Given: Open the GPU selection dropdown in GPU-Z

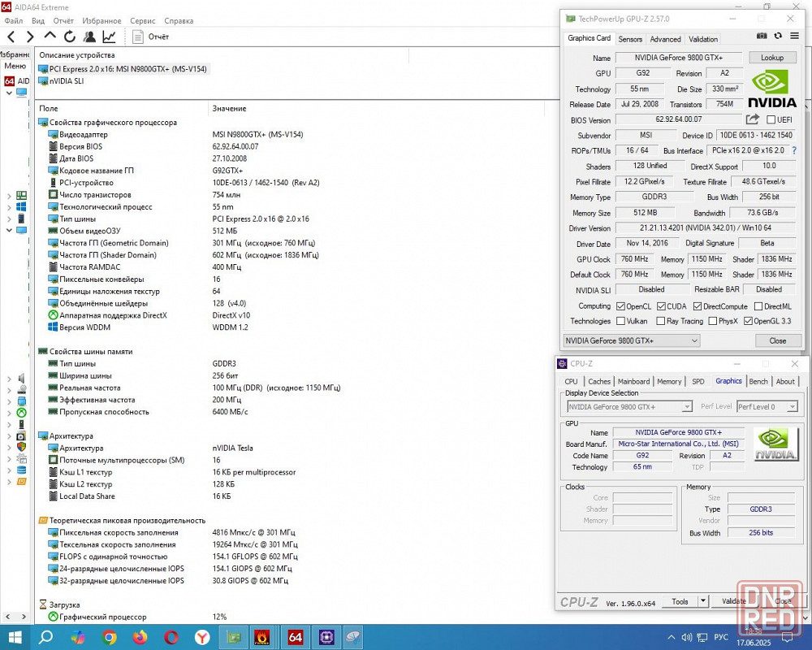Looking at the screenshot, I should [632, 340].
